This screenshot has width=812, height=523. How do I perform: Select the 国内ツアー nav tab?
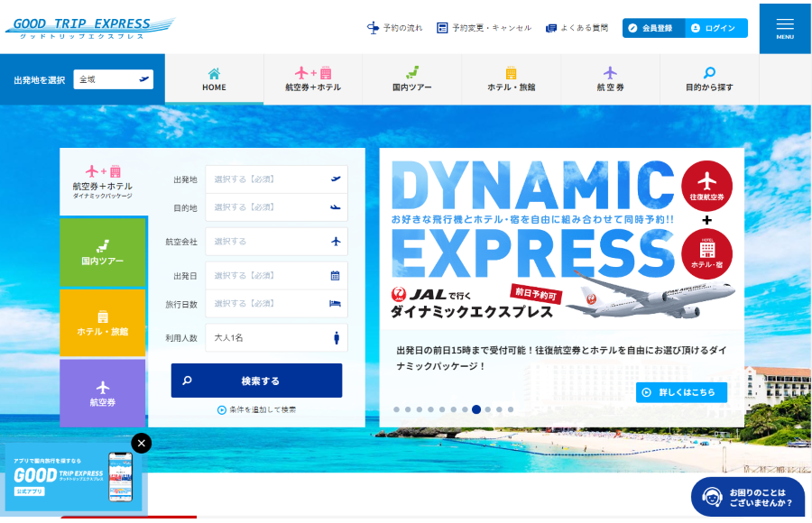pyautogui.click(x=411, y=79)
